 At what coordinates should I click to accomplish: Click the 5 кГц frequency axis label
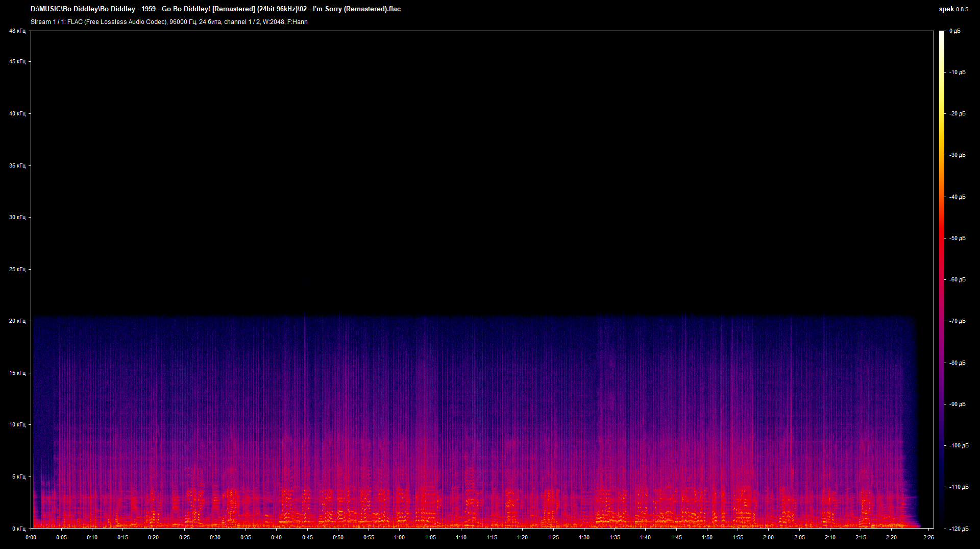tap(18, 477)
